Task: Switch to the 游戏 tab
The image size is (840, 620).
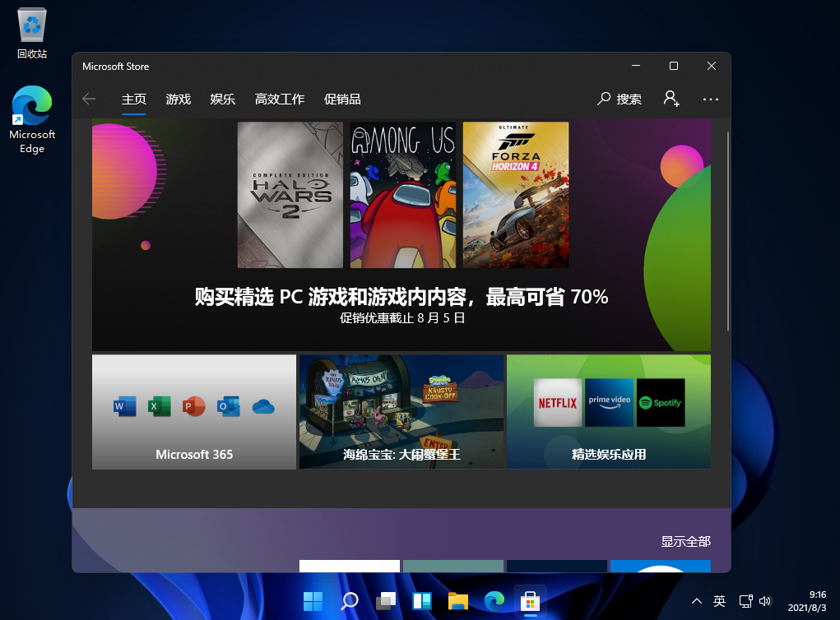Action: pyautogui.click(x=178, y=99)
